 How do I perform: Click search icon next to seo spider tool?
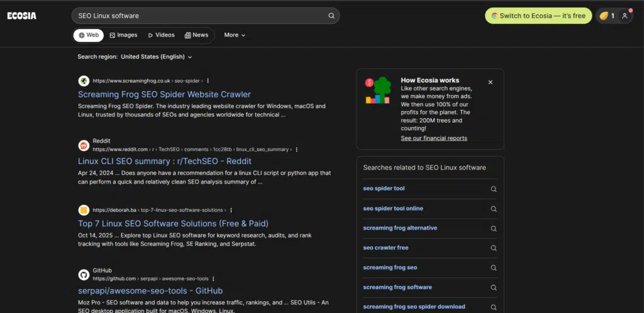(494, 189)
